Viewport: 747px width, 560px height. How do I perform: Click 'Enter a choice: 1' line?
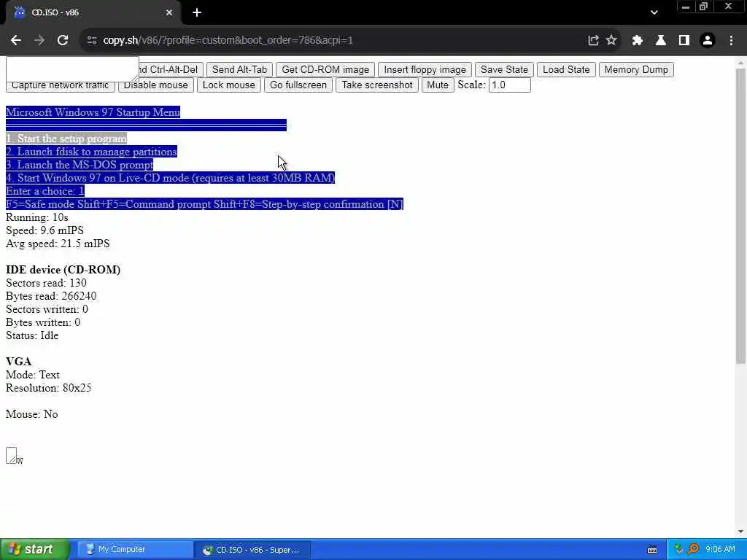coord(45,191)
